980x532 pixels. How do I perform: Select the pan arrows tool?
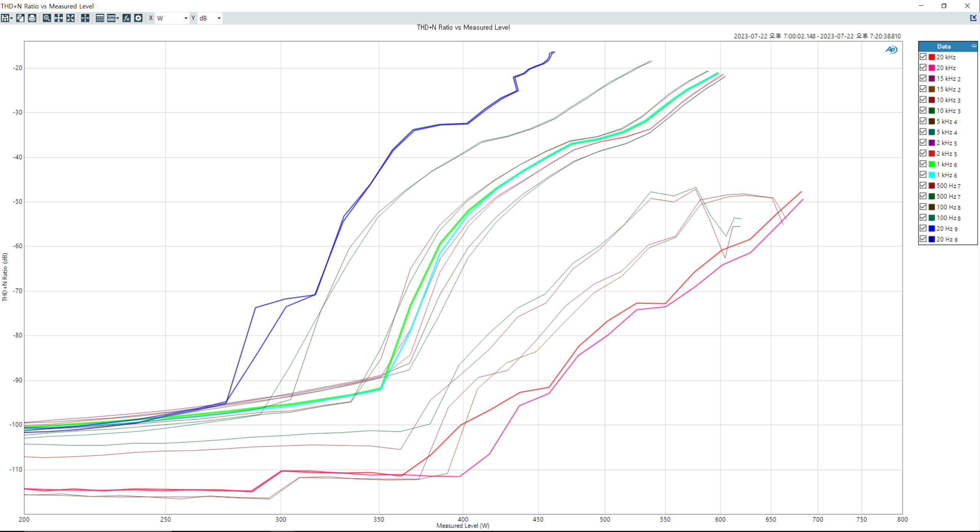point(59,18)
